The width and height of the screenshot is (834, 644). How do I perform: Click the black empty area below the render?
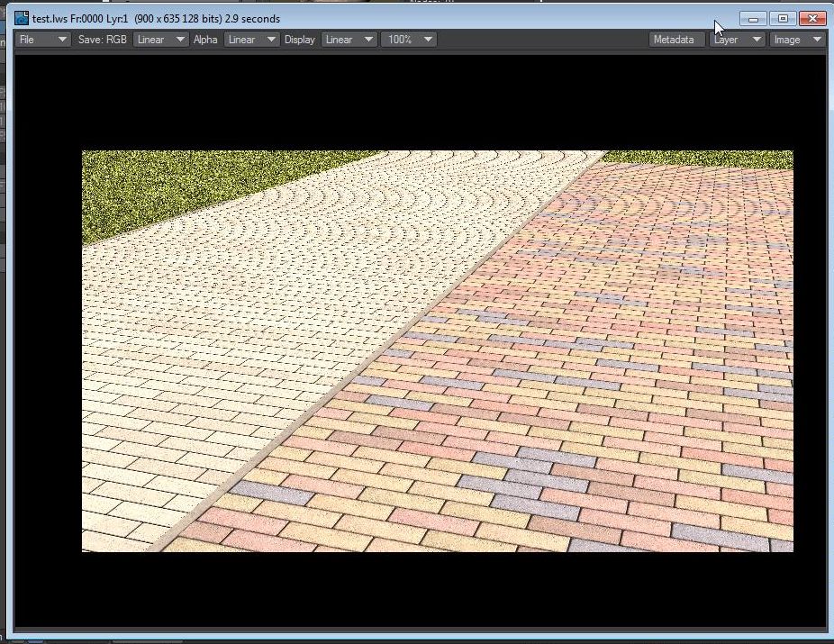pos(414,590)
